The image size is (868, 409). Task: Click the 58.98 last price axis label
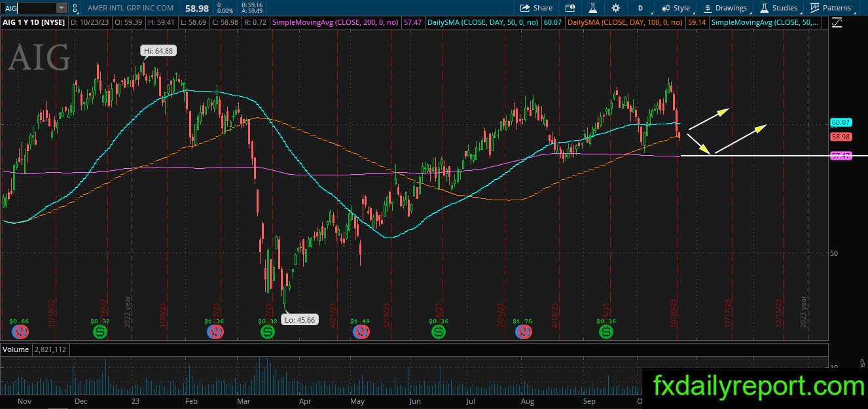click(841, 137)
